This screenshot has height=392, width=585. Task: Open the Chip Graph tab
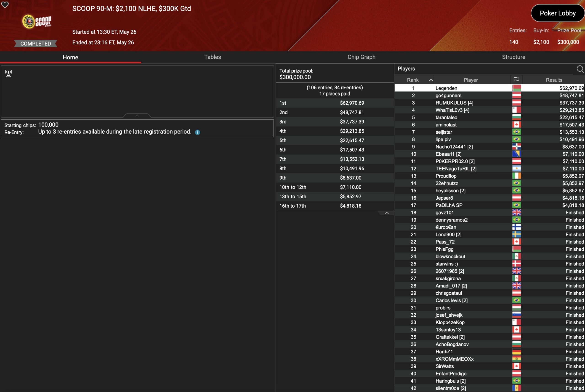coord(362,57)
